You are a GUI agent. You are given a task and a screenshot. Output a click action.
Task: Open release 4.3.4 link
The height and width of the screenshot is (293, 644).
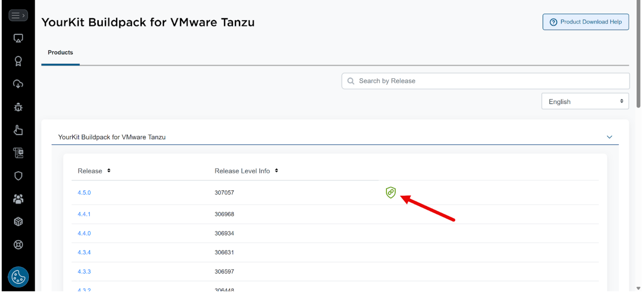tap(84, 253)
